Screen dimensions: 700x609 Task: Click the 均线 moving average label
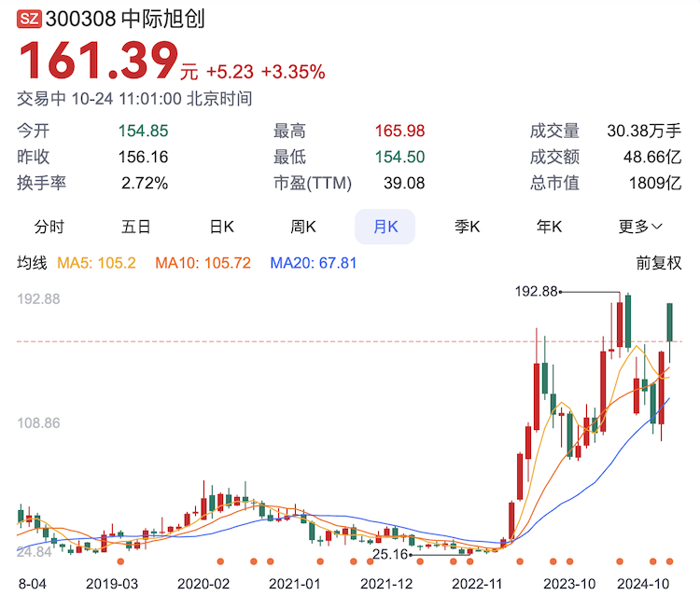point(32,263)
